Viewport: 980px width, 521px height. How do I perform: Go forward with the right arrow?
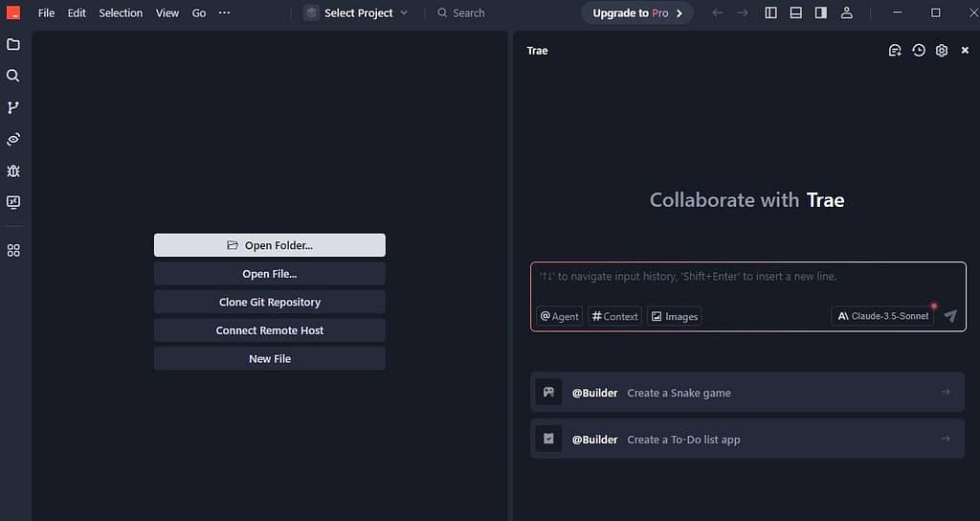742,12
